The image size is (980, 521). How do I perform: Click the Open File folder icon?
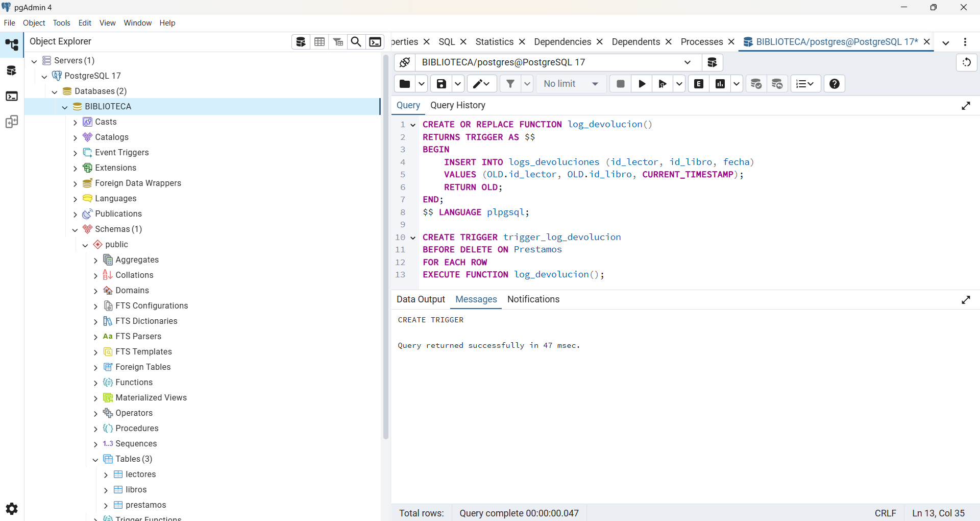tap(405, 84)
